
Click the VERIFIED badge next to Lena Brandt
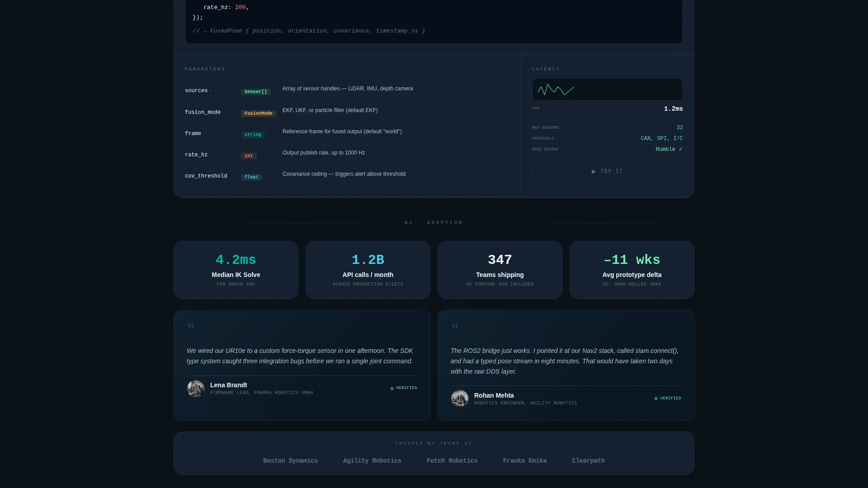point(404,388)
